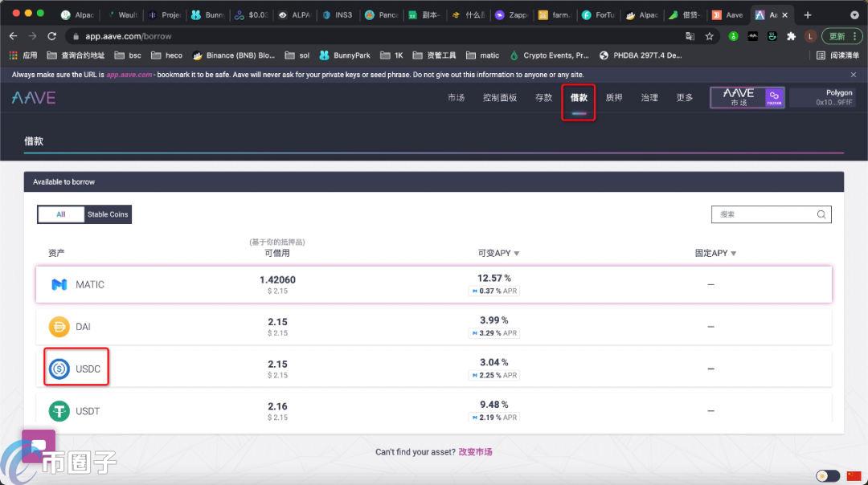Click the Chinese flag language icon

854,475
